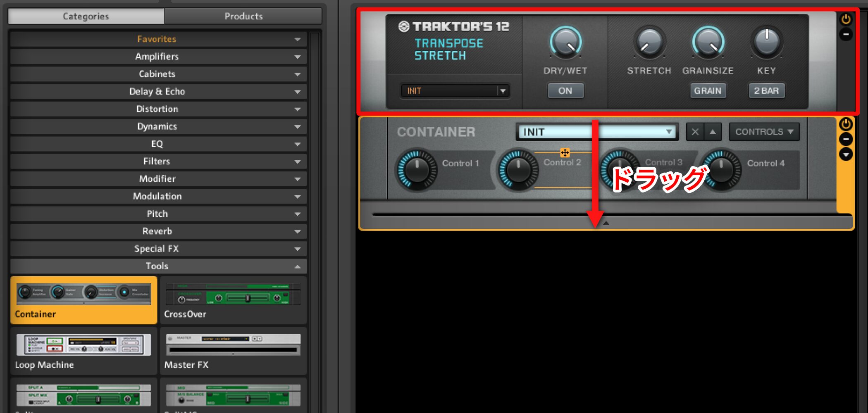This screenshot has width=868, height=413.
Task: Toggle Transpose Stretch module power icon
Action: 846,19
